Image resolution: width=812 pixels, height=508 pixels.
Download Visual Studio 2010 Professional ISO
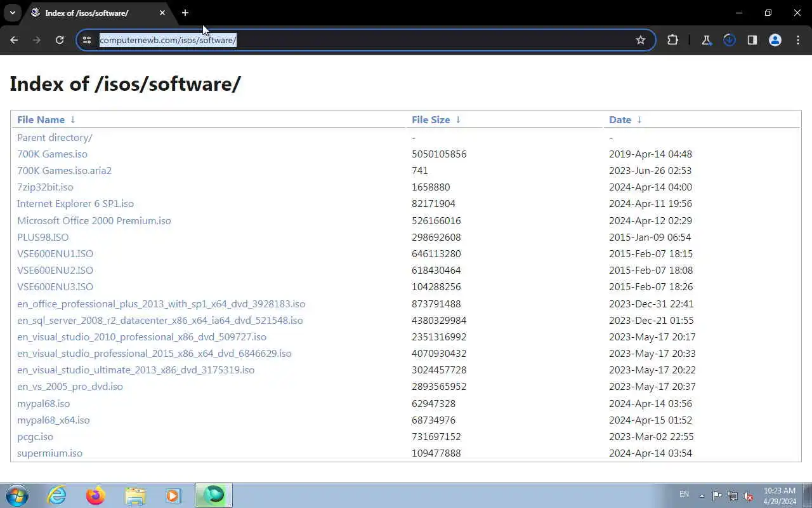click(x=141, y=337)
